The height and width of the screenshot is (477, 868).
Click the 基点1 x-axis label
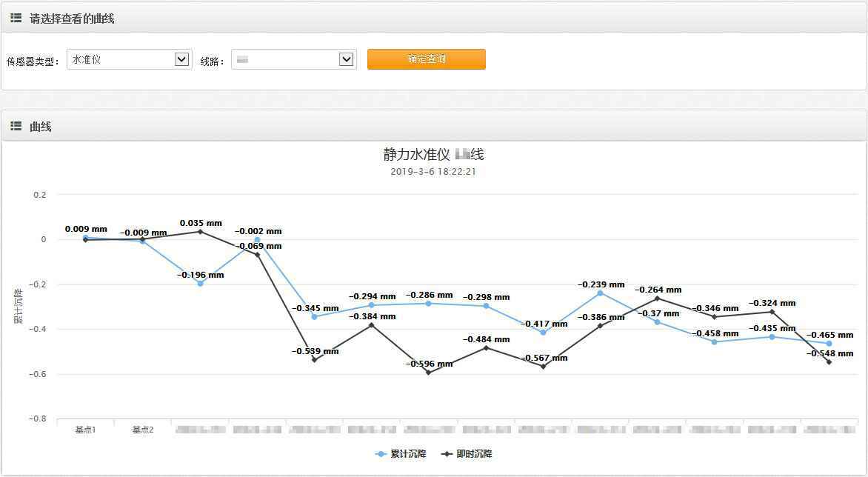(x=85, y=430)
